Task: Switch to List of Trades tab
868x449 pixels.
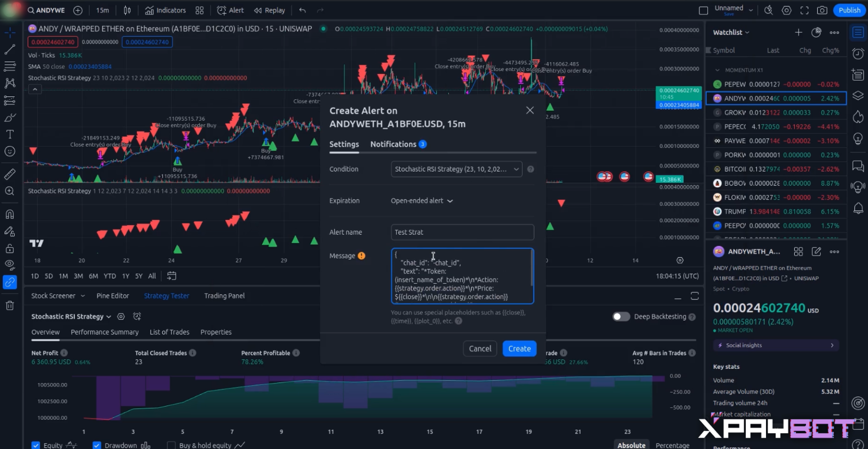Action: 170,332
